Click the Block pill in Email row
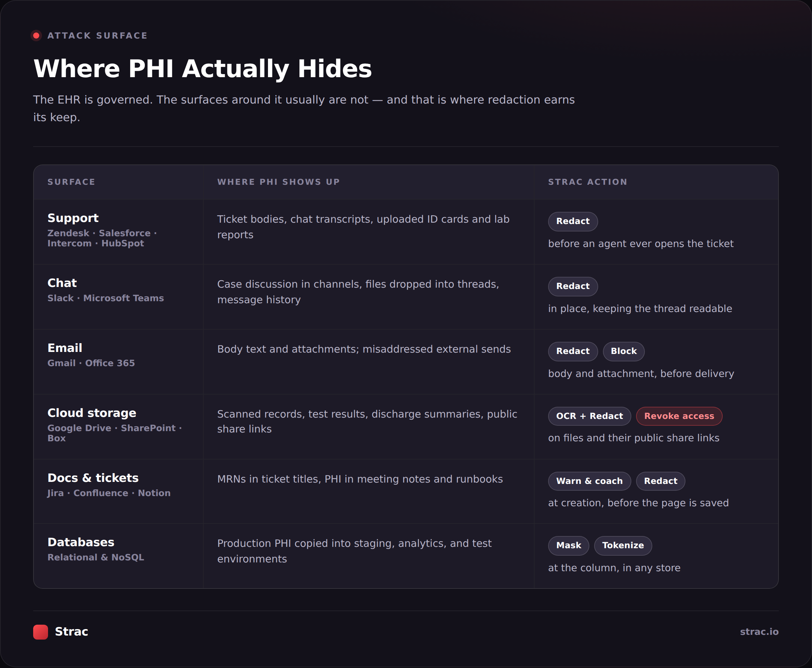The width and height of the screenshot is (812, 668). tap(624, 351)
